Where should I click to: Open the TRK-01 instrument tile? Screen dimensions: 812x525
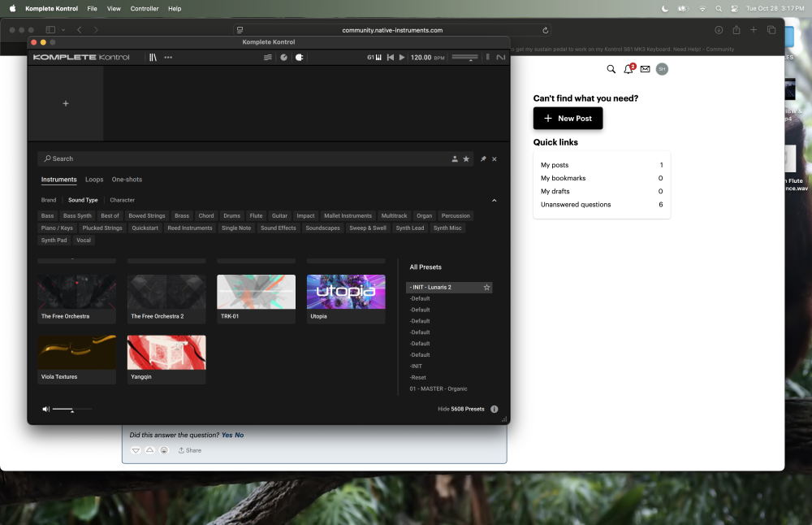[x=256, y=299]
